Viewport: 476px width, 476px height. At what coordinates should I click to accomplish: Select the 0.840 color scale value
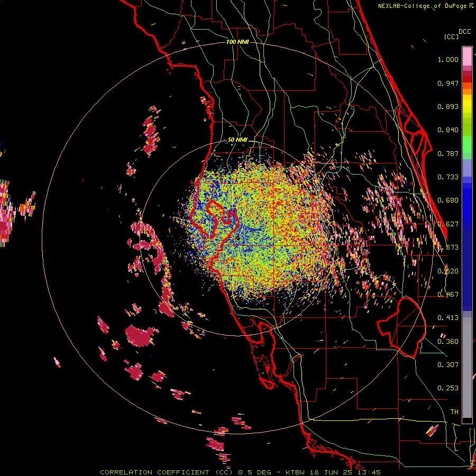point(448,130)
